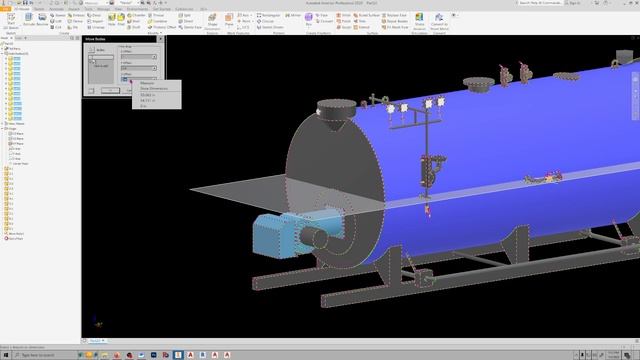
Task: Choose Measure from the context menu
Action: 147,83
